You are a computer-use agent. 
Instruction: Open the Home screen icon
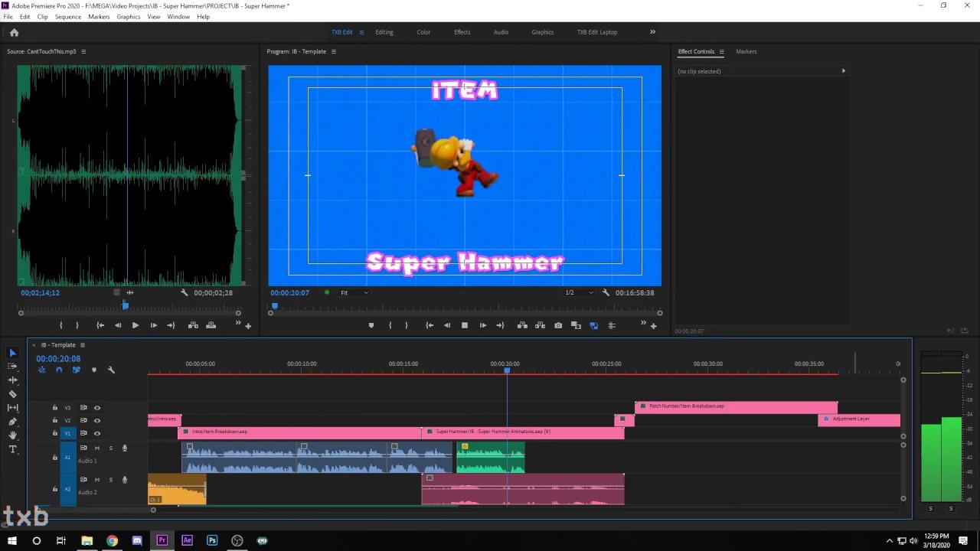pyautogui.click(x=14, y=32)
